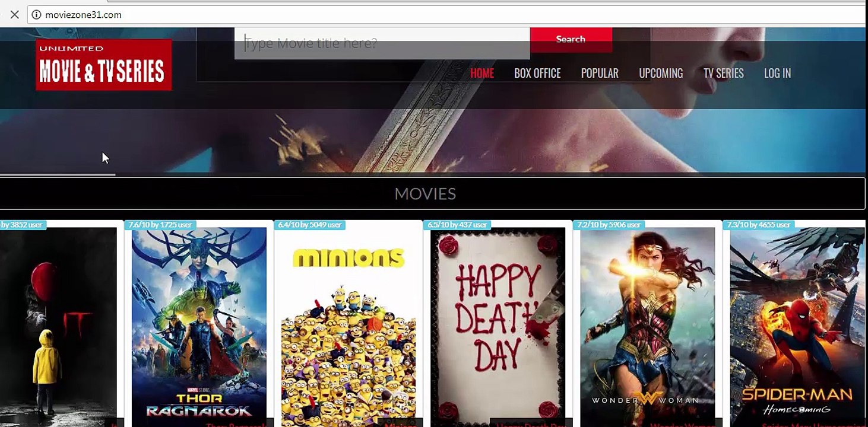This screenshot has width=868, height=427.
Task: Open the IT movie poster
Action: 58,327
